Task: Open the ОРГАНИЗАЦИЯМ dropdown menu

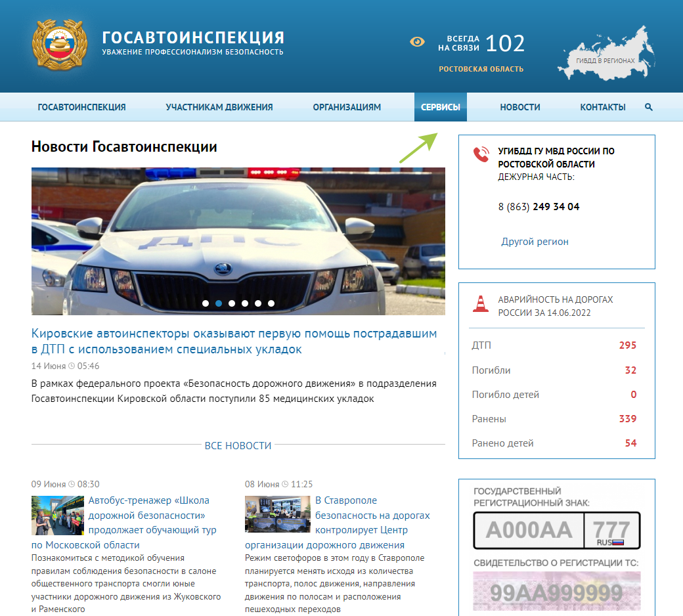Action: coord(347,106)
